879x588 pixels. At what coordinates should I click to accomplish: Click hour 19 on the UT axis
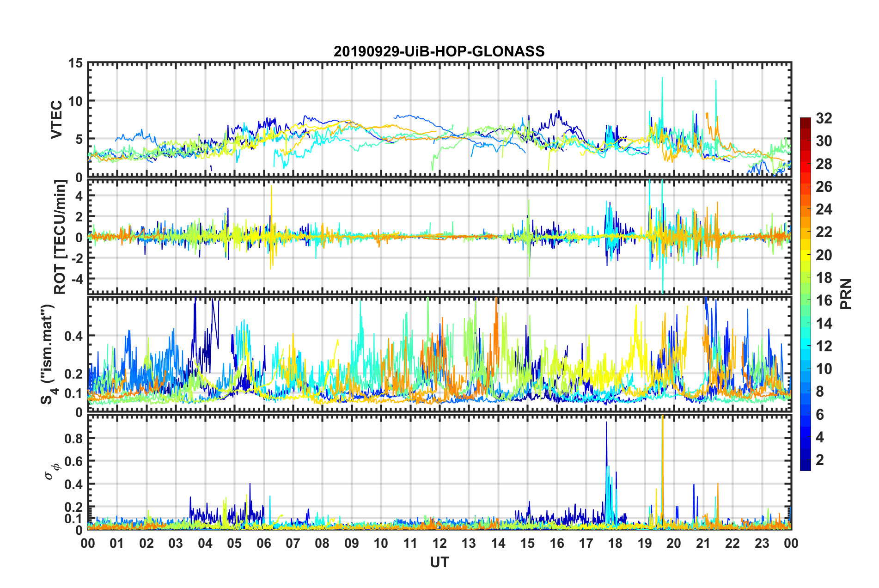pos(645,543)
